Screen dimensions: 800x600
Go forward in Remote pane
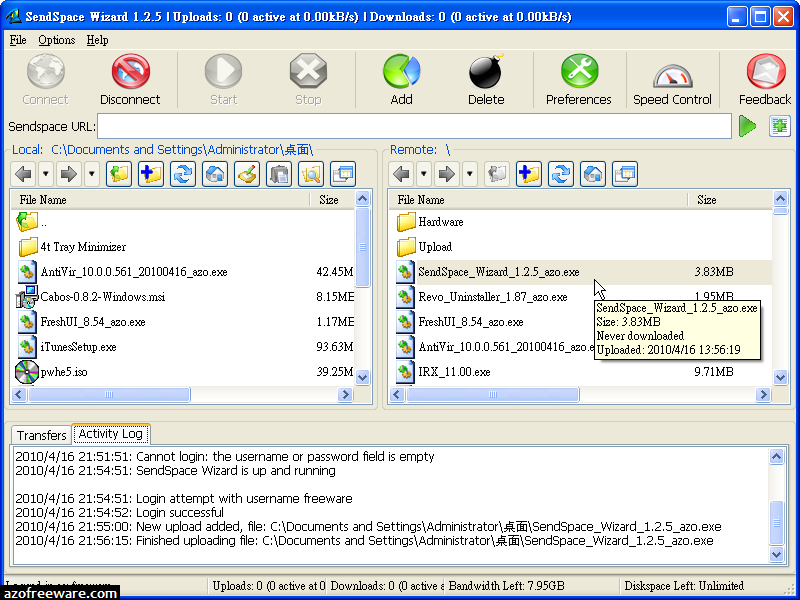coord(447,174)
